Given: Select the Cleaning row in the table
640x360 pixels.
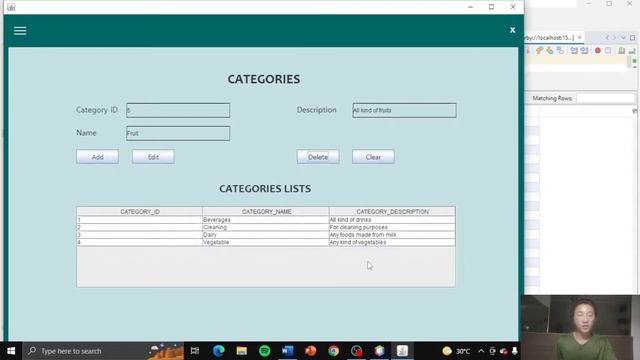Looking at the screenshot, I should pyautogui.click(x=266, y=227).
